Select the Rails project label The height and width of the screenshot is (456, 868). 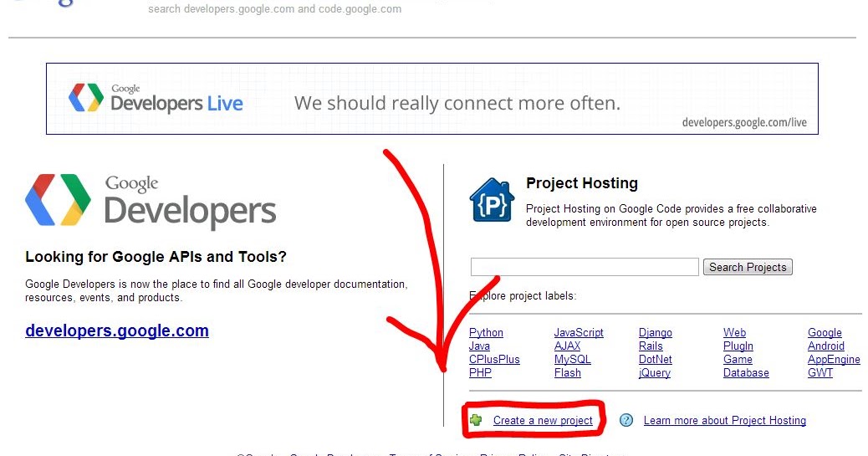pyautogui.click(x=651, y=346)
